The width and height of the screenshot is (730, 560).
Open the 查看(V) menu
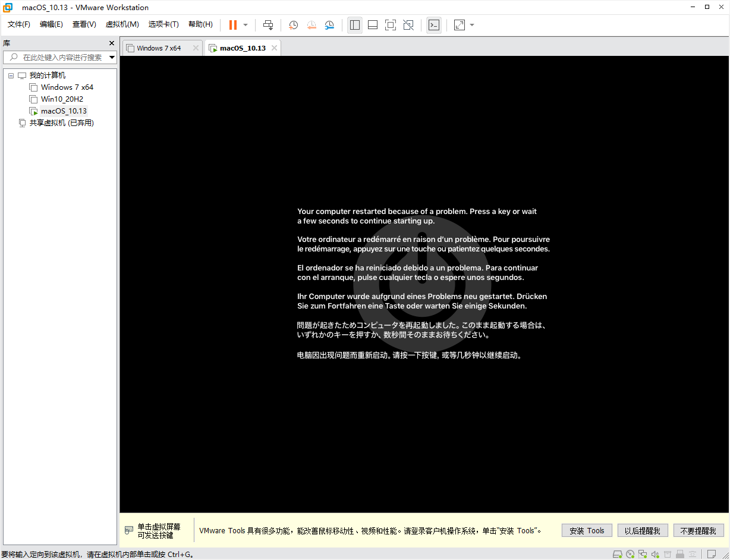pos(84,24)
